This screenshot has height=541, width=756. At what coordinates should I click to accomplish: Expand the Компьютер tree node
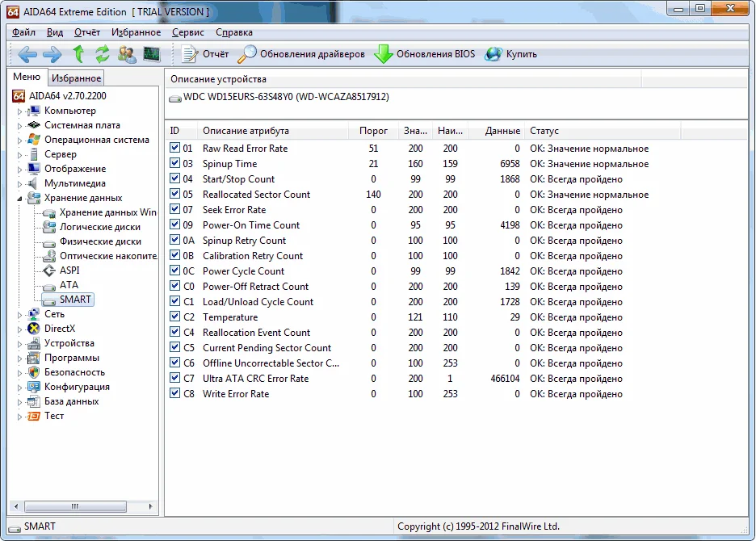point(20,111)
